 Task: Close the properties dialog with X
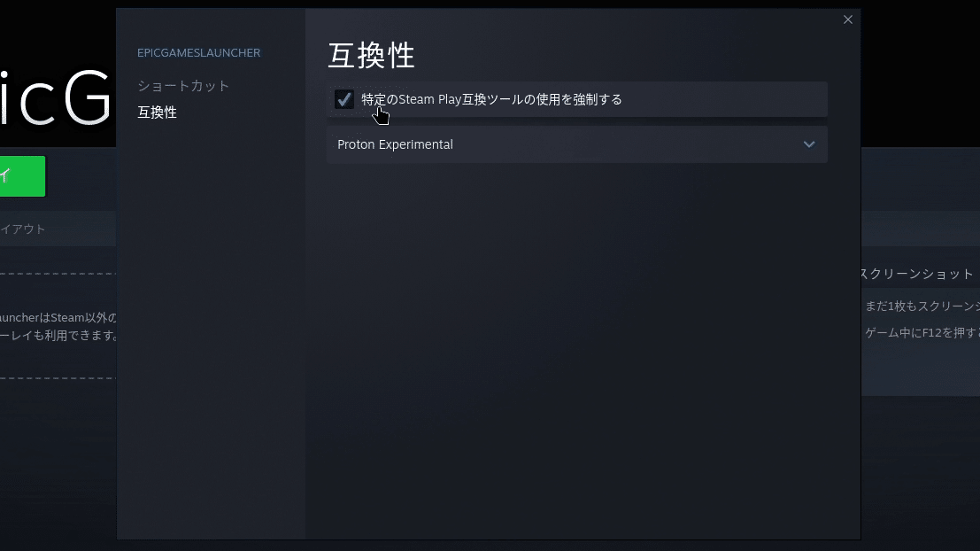point(847,20)
